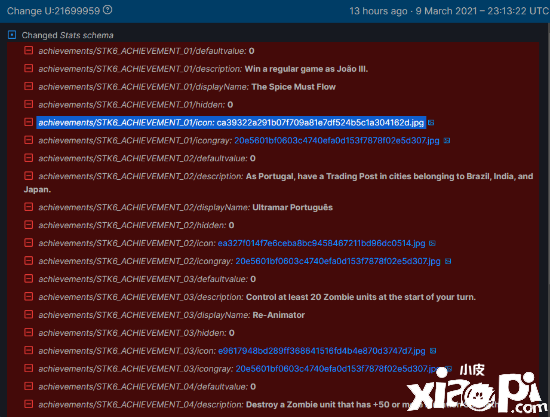This screenshot has height=417, width=550.
Task: Collapse the Changed Stats schema section
Action: (12, 35)
